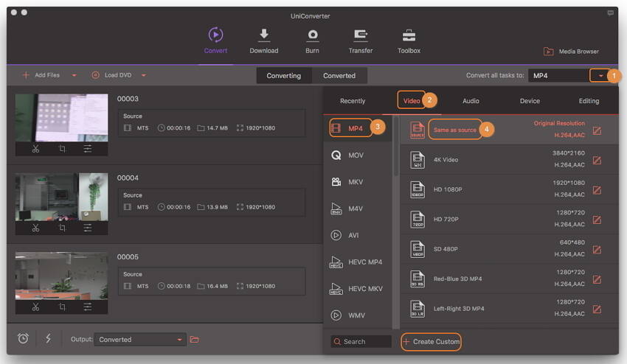Trim video 00003 with scissors icon
The image size is (627, 364).
tap(35, 149)
